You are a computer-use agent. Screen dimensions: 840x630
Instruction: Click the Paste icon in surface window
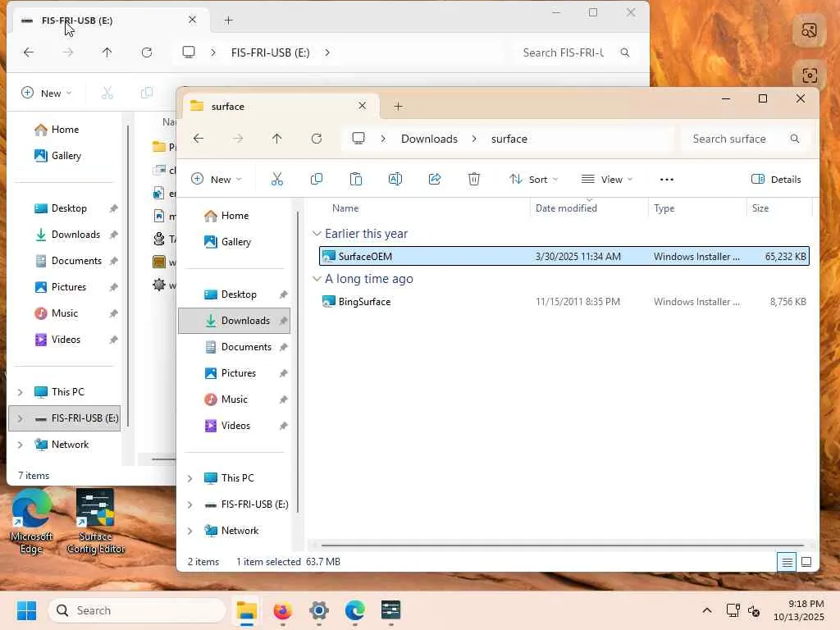point(356,179)
